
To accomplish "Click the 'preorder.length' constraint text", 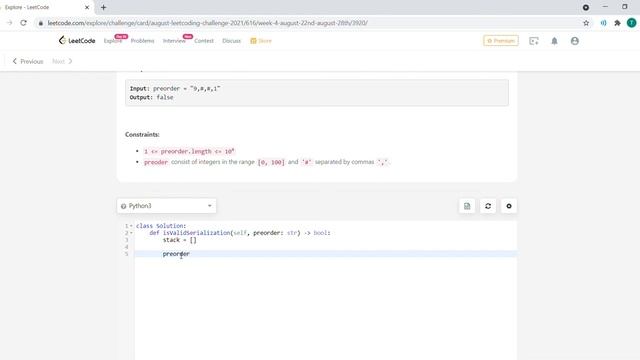I will (189, 151).
